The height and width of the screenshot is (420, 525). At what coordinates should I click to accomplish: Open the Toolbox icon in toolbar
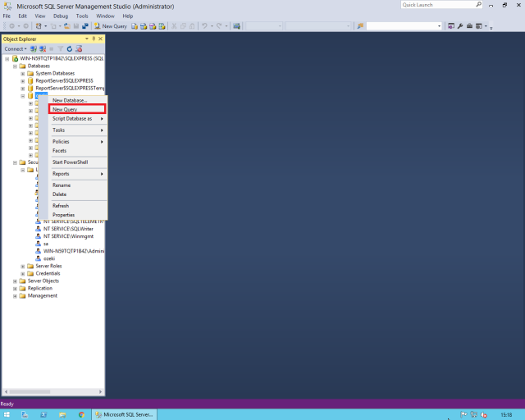469,25
